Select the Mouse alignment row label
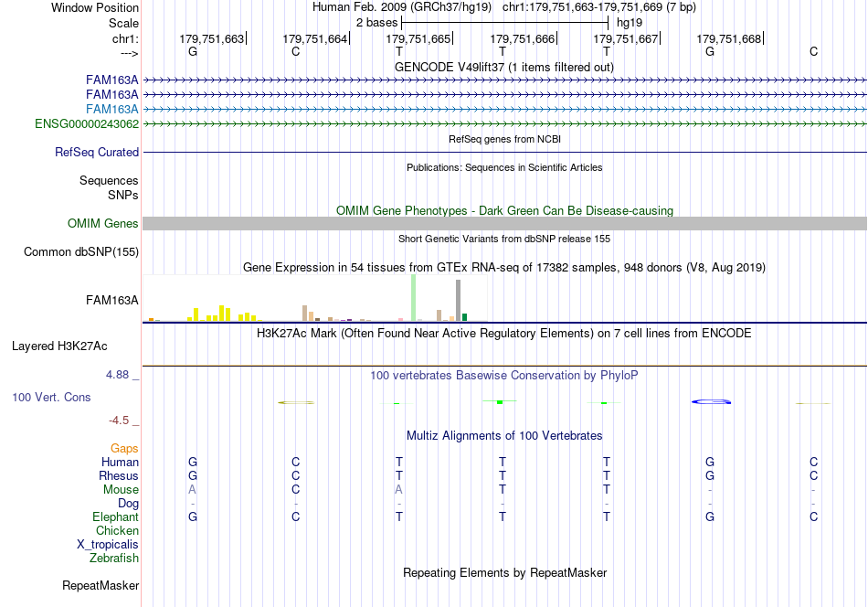This screenshot has height=607, width=868. [x=121, y=490]
